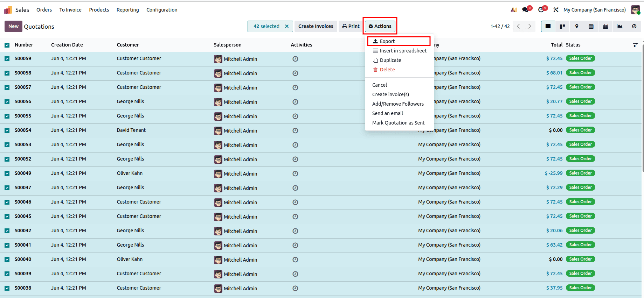Open optional columns settings icon

coord(636,45)
